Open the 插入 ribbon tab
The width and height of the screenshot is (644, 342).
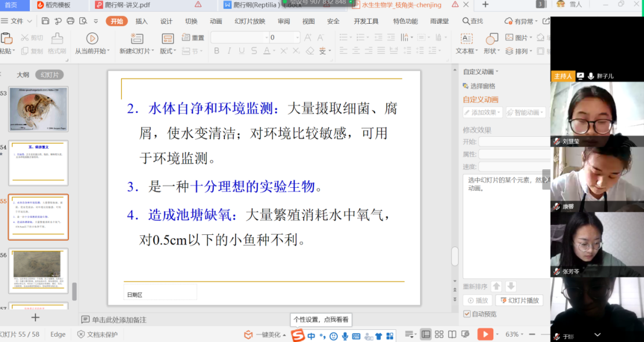pos(141,21)
